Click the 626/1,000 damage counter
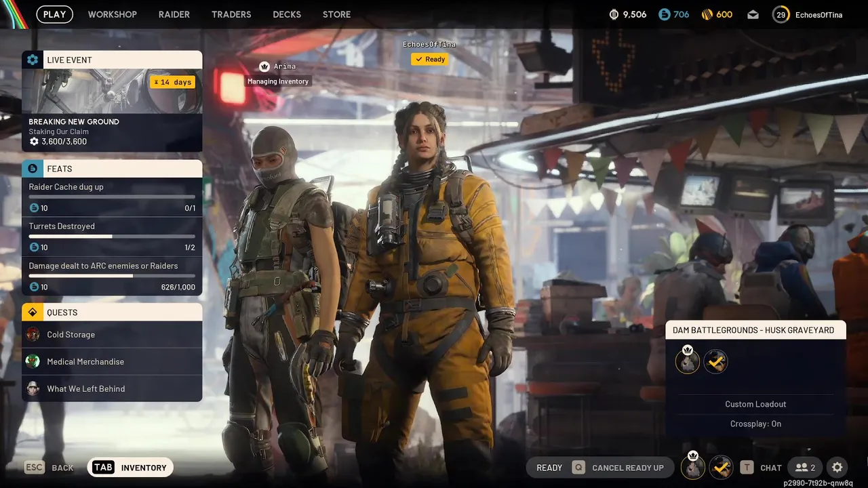868x488 pixels. pos(178,287)
